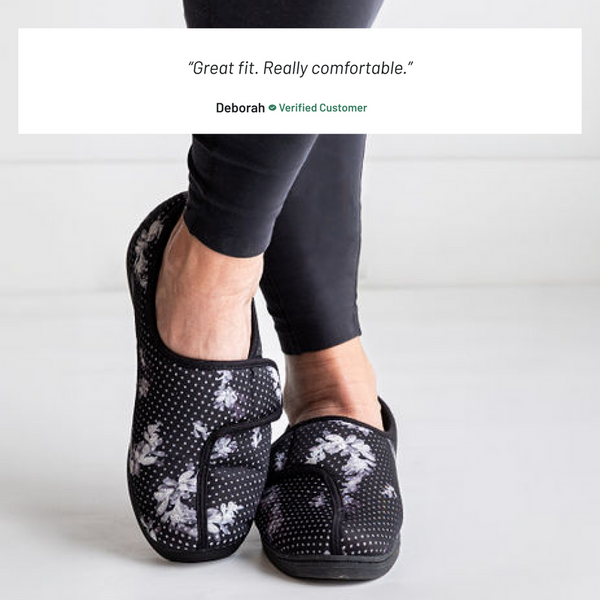This screenshot has width=600, height=600.
Task: Click the black leggings above the review card
Action: 282,14
